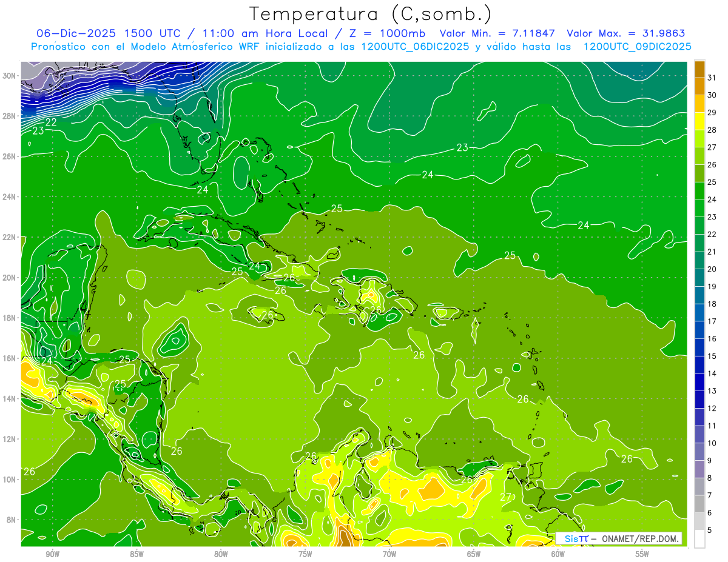The image size is (728, 562).
Task: Select the 22N latitude axis label
Action: (10, 237)
